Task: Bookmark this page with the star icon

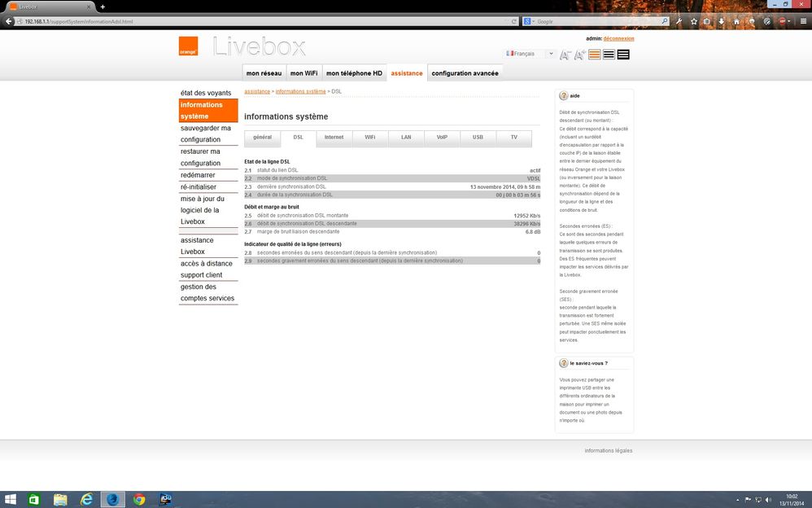Action: [694, 21]
